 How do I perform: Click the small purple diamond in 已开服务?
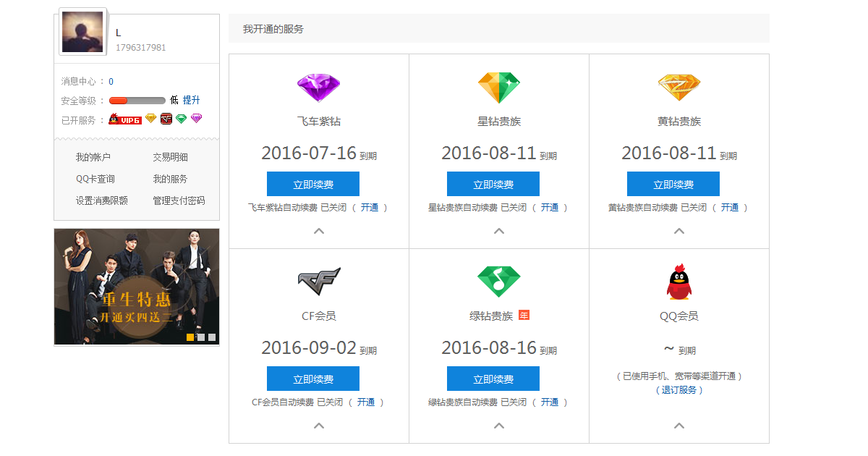[196, 119]
